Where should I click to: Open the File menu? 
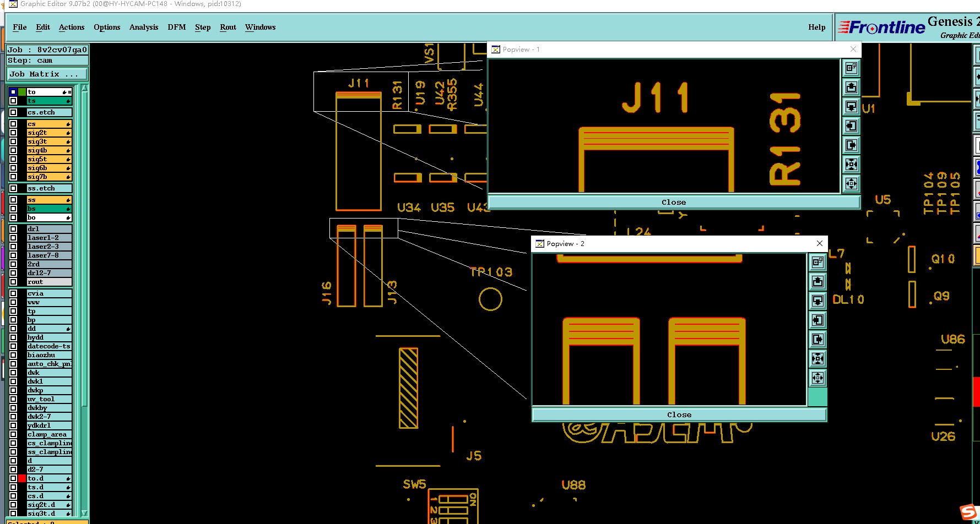pos(20,27)
